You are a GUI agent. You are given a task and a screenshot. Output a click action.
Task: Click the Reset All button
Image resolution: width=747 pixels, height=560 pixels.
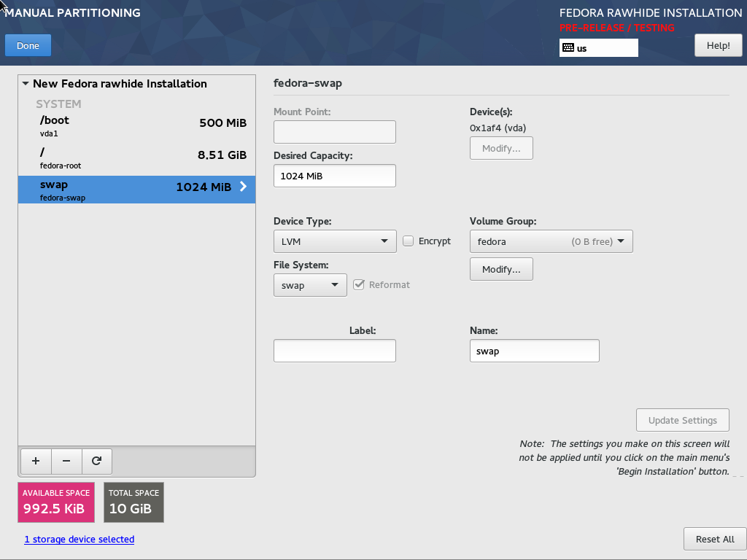715,539
